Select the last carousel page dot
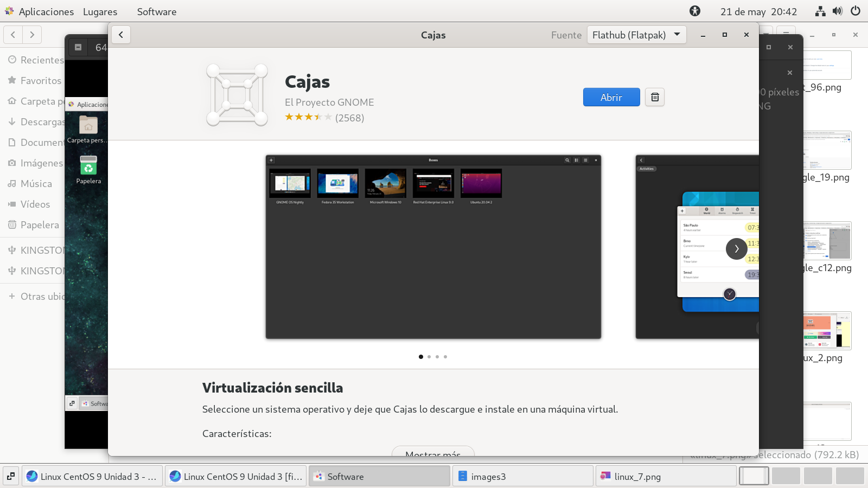This screenshot has width=868, height=488. 445,357
